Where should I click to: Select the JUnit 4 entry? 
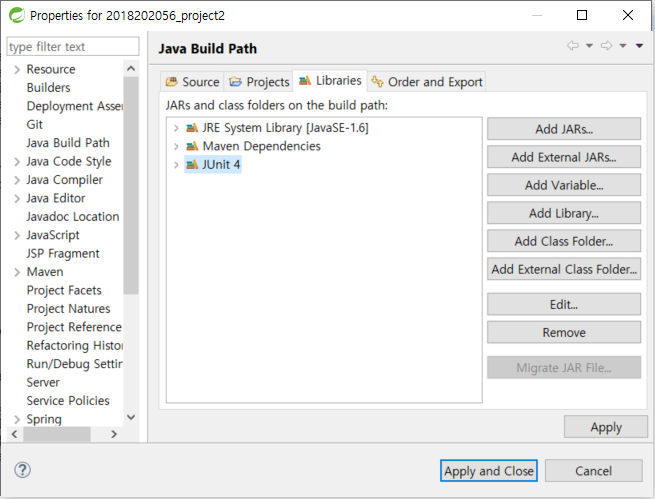click(221, 164)
